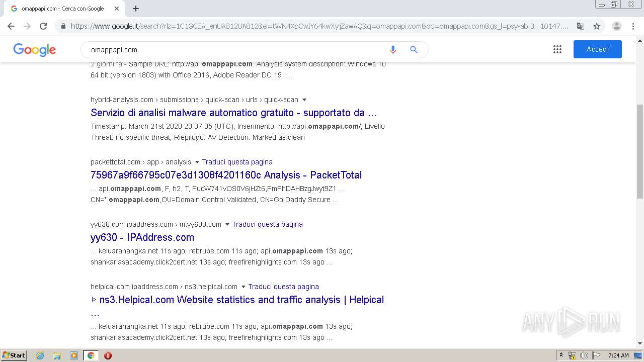Image resolution: width=644 pixels, height=362 pixels.
Task: Select the omappapi.com Cerca con Google tab
Action: pos(63,9)
